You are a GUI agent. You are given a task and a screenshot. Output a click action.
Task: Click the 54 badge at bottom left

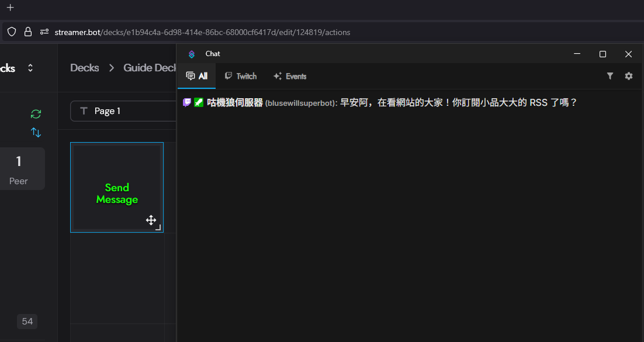tap(27, 322)
